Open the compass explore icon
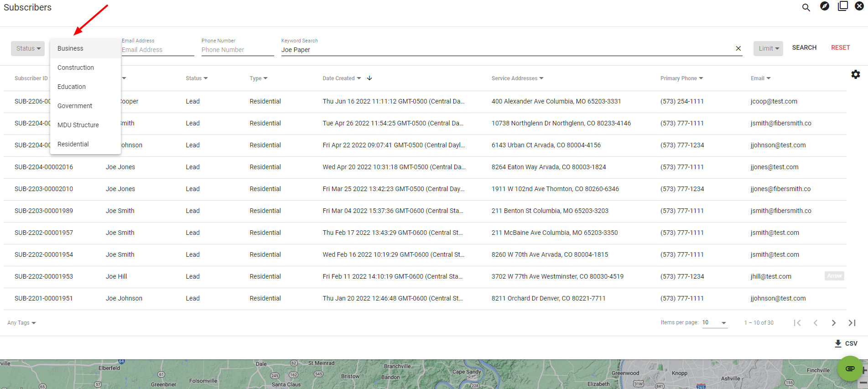868x389 pixels. (825, 6)
